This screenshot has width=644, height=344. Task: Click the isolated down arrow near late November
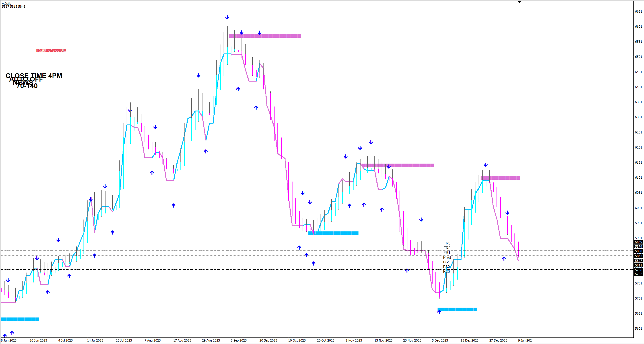[x=421, y=219]
